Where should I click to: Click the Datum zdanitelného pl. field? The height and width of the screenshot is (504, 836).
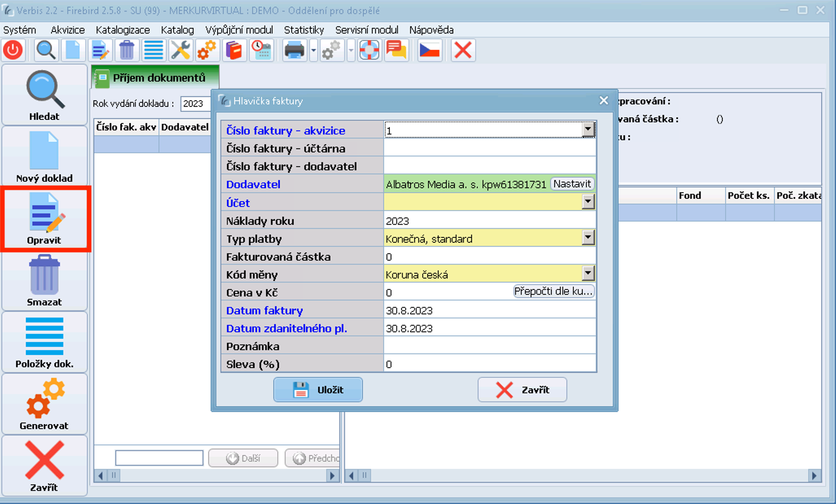(x=490, y=328)
